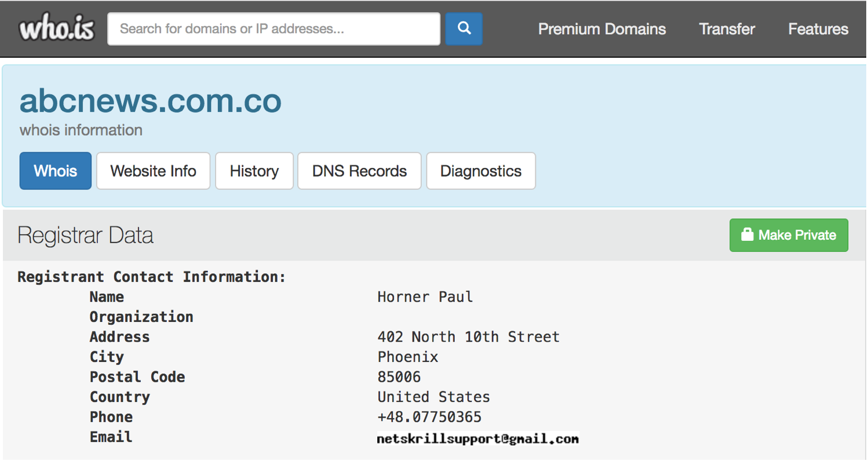
Task: Open Premium Domains in top navigation
Action: [602, 29]
